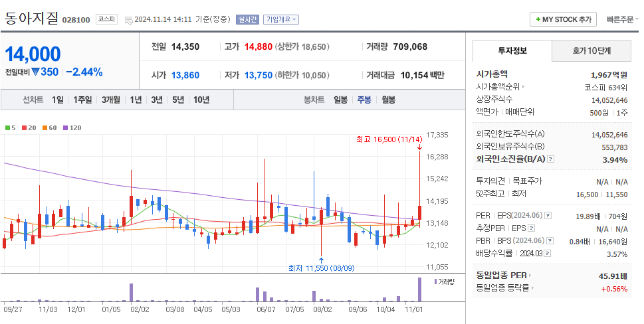Click the 최고 16,500 (11/14) chart marker
Screen dimensions: 644x324
pyautogui.click(x=389, y=139)
